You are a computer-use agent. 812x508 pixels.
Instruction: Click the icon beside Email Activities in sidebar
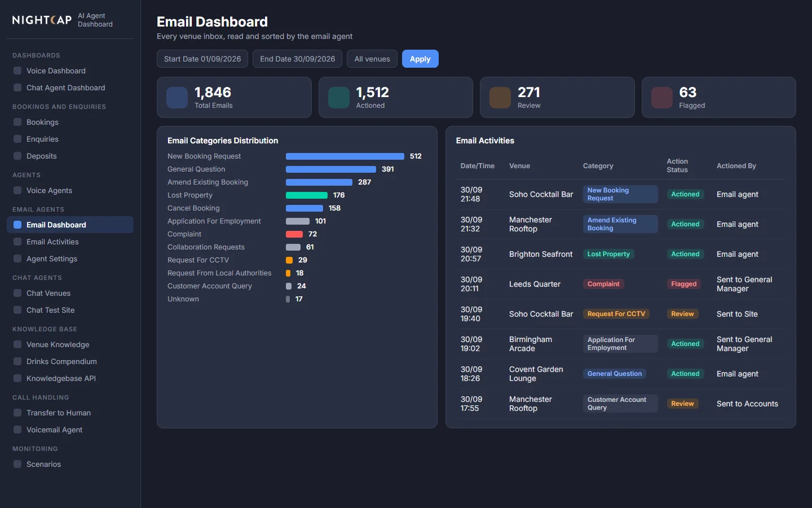pyautogui.click(x=17, y=242)
